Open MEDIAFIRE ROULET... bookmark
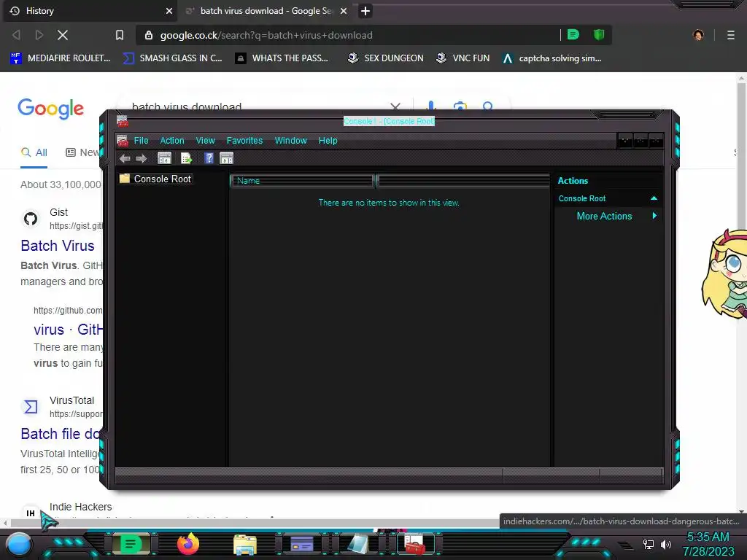747x560 pixels. tap(60, 58)
